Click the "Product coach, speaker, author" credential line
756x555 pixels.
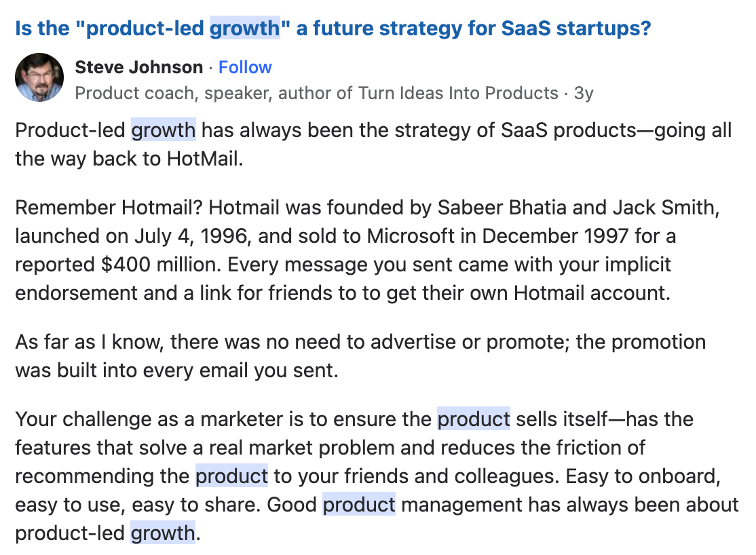(x=316, y=93)
